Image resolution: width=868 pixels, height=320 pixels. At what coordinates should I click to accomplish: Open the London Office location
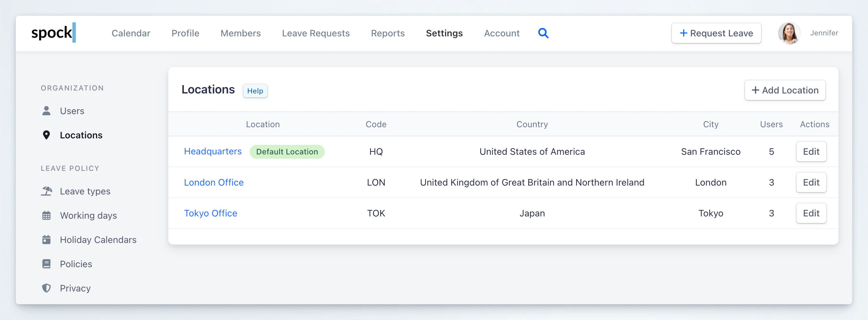pos(214,182)
